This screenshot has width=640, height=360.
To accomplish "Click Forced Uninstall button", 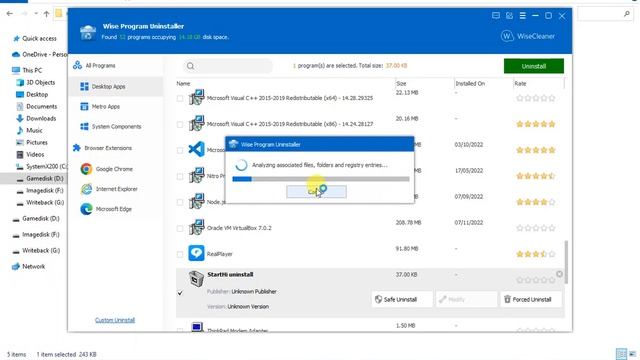I will (x=531, y=299).
